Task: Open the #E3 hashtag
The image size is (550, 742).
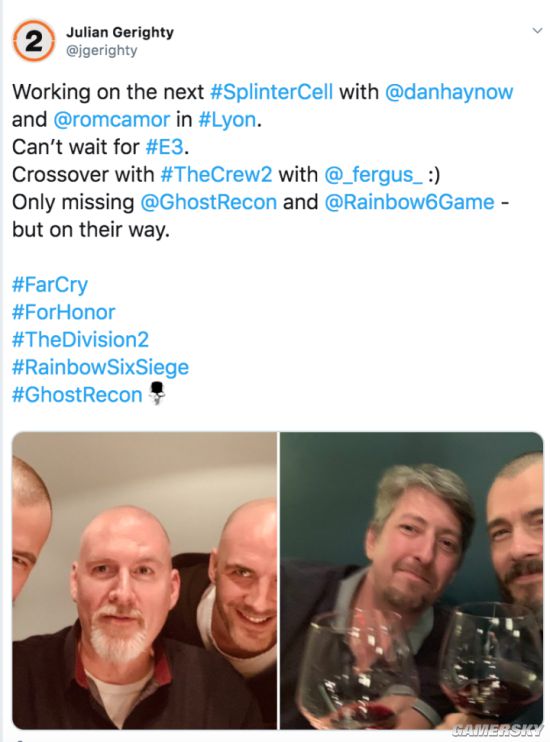Action: pos(164,147)
